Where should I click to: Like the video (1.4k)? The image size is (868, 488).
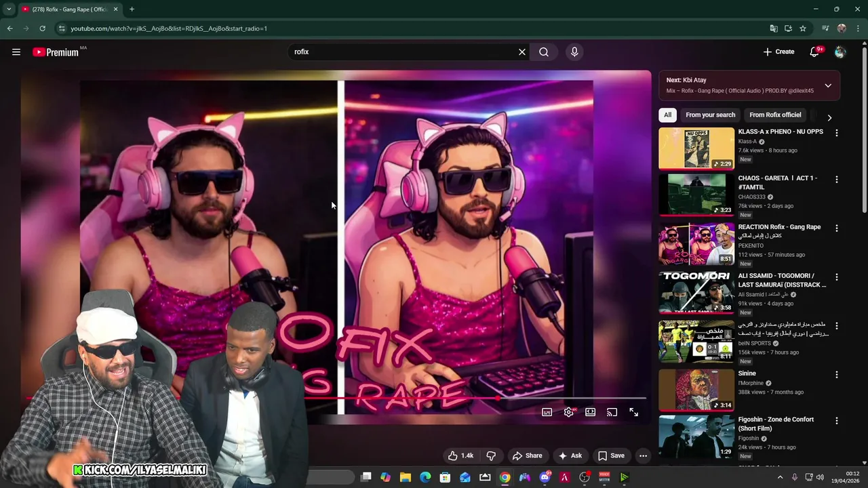[460, 455]
